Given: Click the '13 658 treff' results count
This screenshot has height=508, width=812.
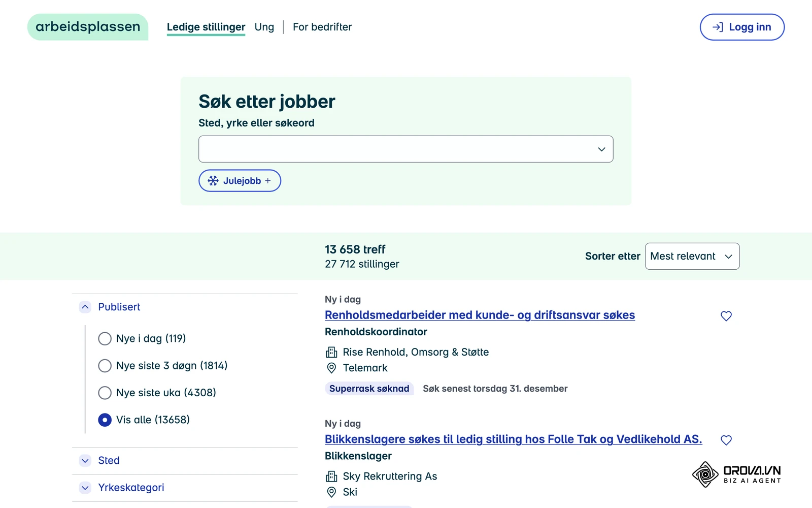Looking at the screenshot, I should [x=355, y=249].
